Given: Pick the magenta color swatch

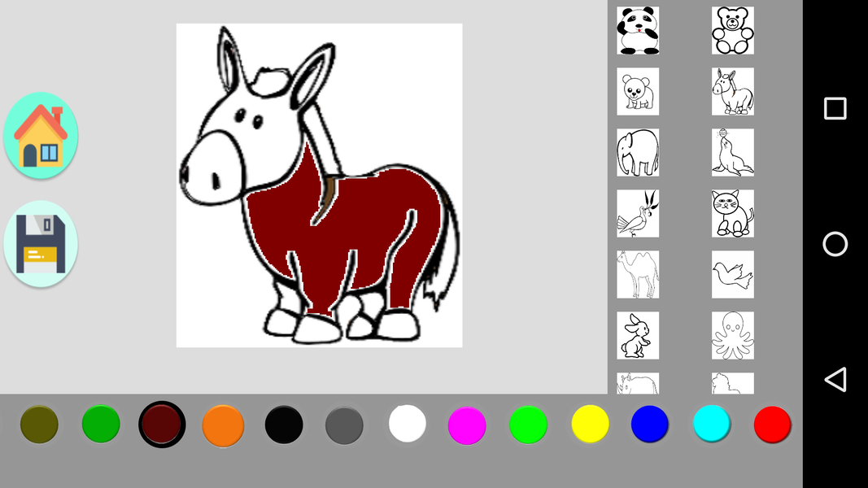Looking at the screenshot, I should 467,423.
